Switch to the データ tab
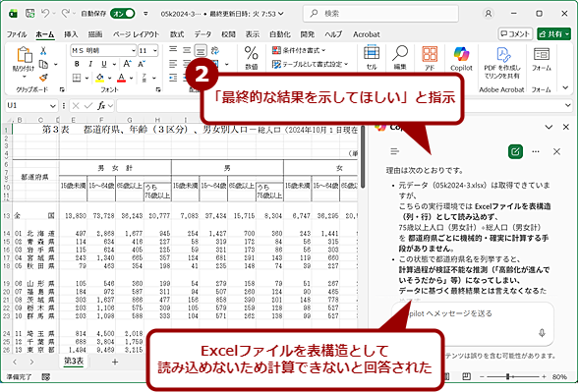The width and height of the screenshot is (579, 392). 203,34
